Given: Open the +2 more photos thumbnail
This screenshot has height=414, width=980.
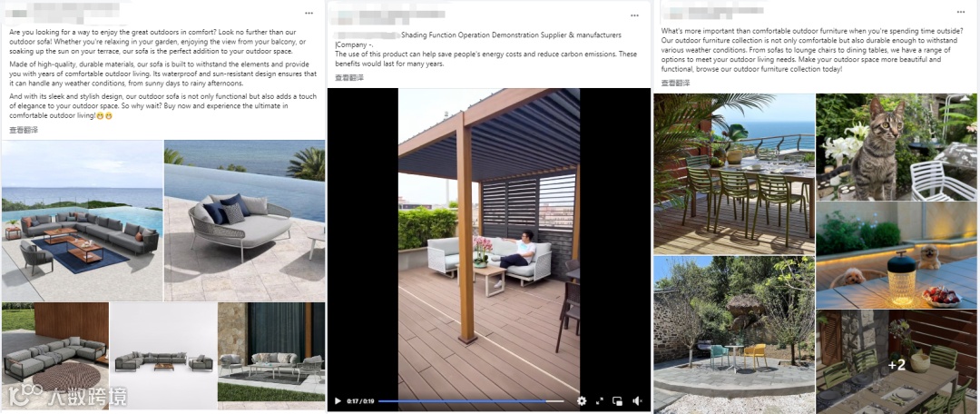Looking at the screenshot, I should click(x=897, y=361).
